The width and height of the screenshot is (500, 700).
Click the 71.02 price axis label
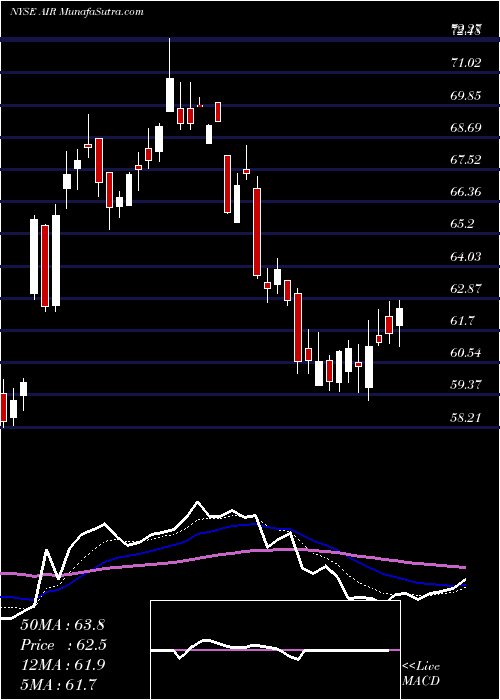pos(466,62)
